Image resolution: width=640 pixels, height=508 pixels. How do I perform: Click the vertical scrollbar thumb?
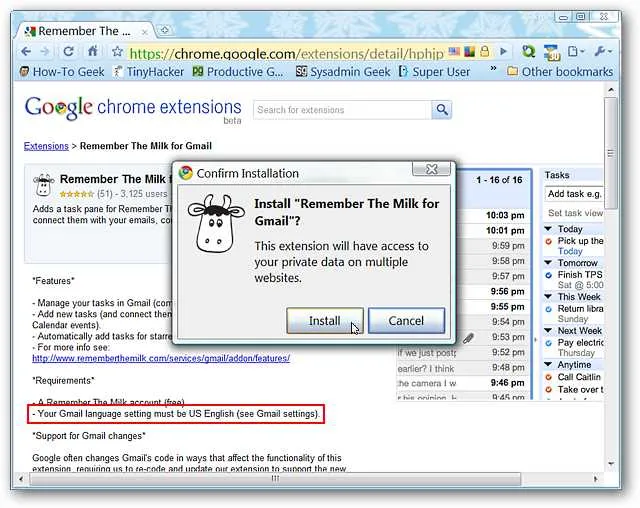pos(611,153)
